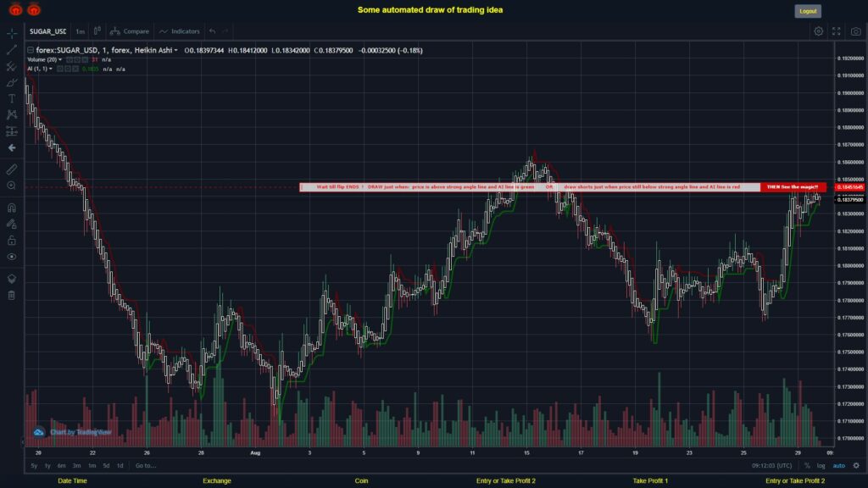The image size is (868, 488).
Task: Toggle fullscreen mode icon
Action: (837, 31)
